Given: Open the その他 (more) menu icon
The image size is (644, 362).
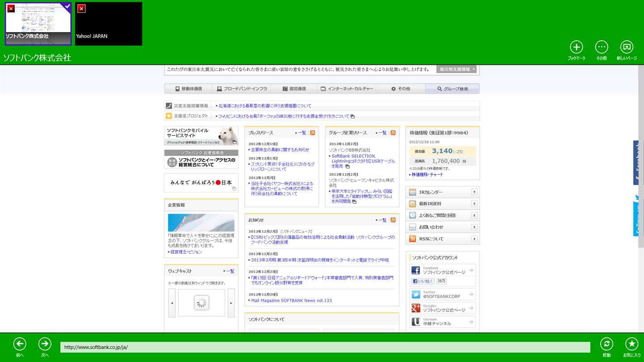Looking at the screenshot, I should click(602, 47).
